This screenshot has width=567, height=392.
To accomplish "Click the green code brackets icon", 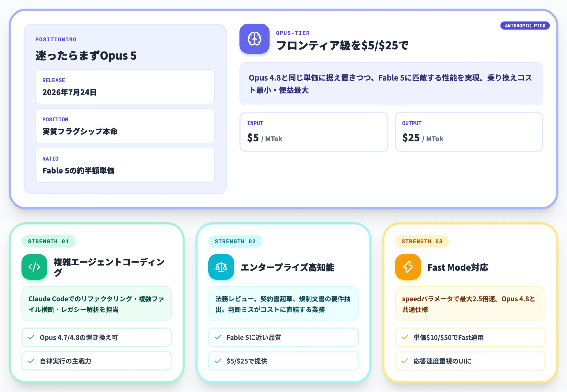I will (34, 267).
